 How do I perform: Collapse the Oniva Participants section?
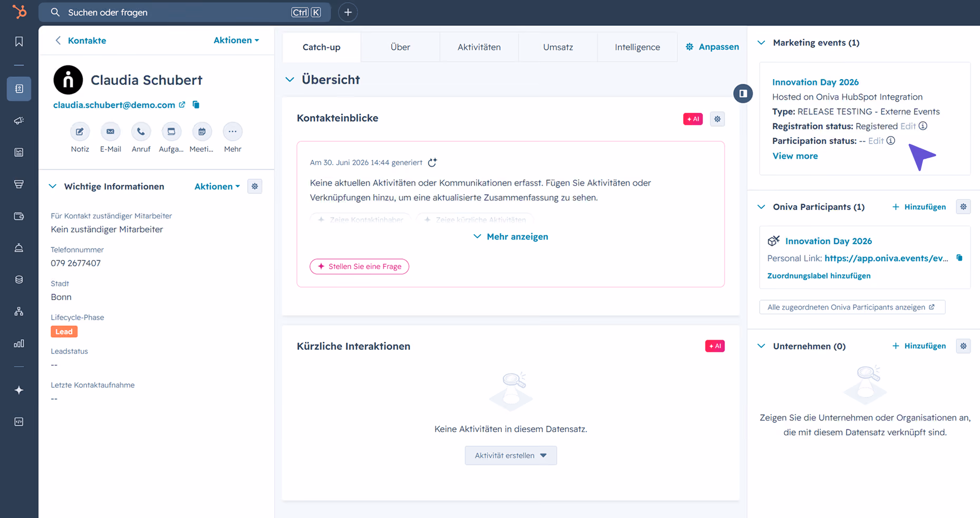coord(761,207)
